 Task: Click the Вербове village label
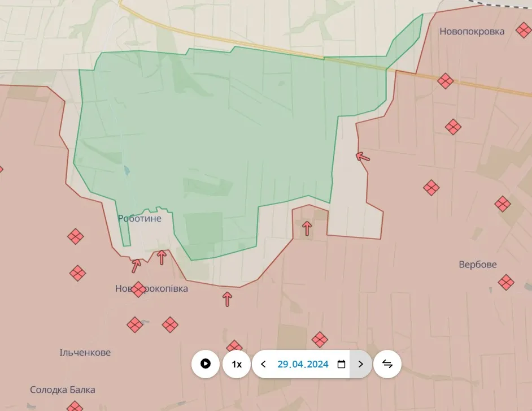coord(478,265)
